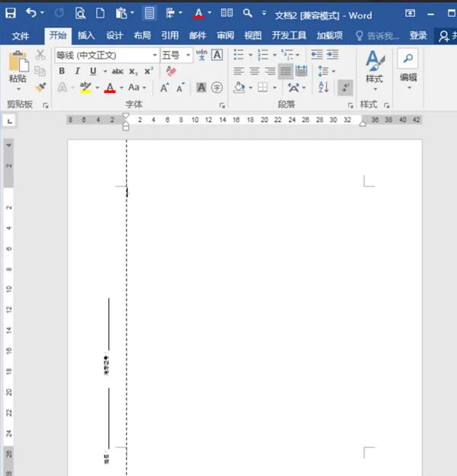Open the phonetic guide (wén) tool
457x476 pixels.
[x=201, y=55]
